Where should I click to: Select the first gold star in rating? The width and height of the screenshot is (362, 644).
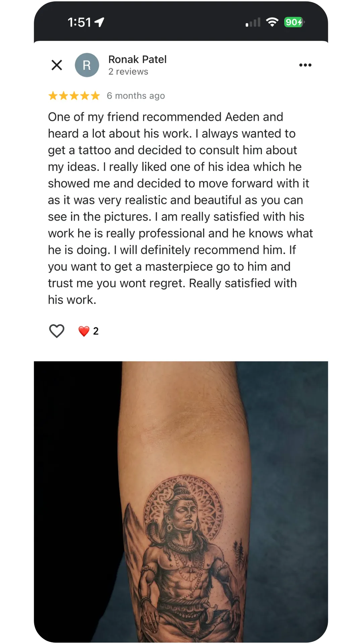53,96
